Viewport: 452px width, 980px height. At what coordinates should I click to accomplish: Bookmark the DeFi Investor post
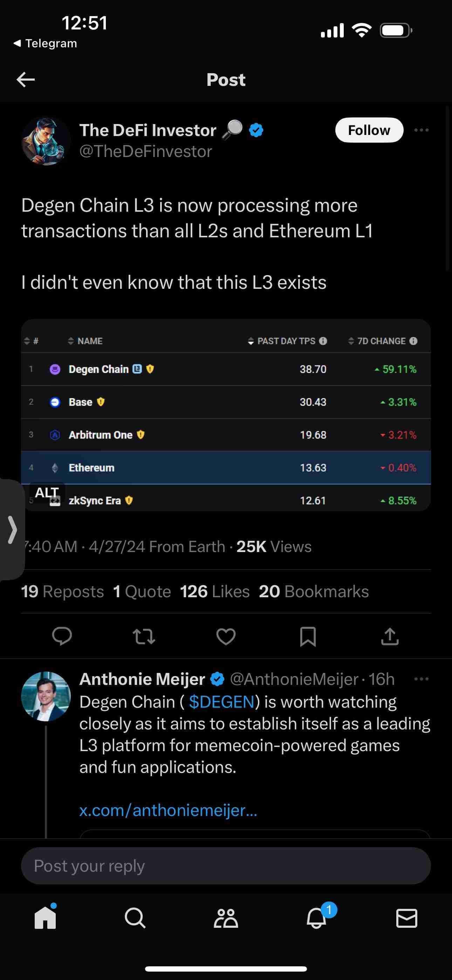click(308, 637)
